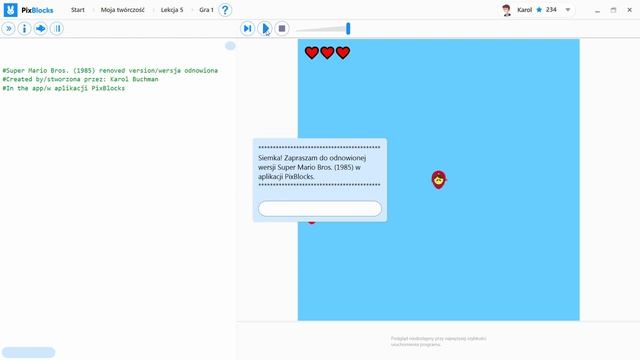Click the third red heart life

tap(343, 53)
